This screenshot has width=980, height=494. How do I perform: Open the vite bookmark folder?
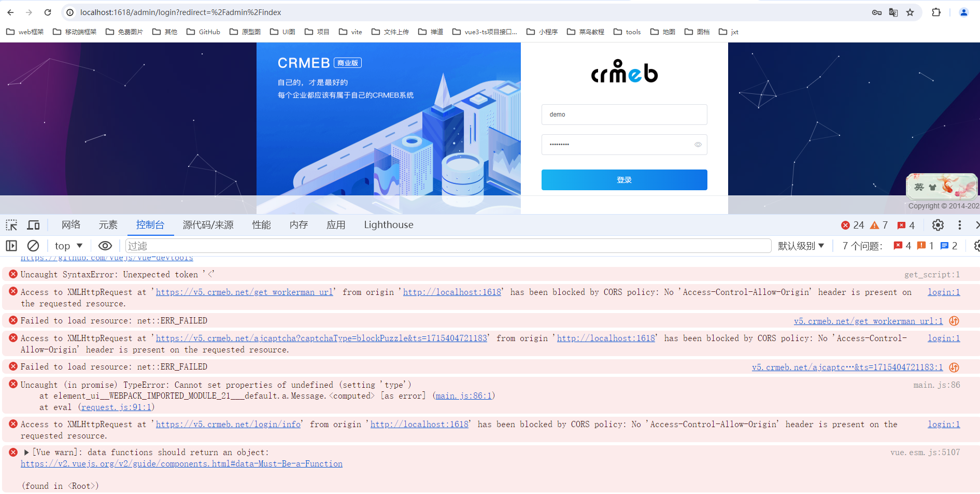[350, 32]
